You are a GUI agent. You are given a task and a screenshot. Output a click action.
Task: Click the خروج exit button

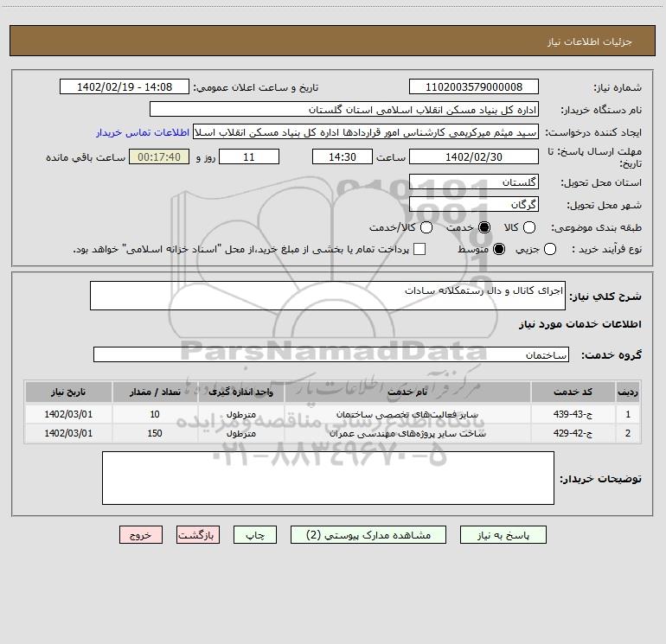click(141, 535)
